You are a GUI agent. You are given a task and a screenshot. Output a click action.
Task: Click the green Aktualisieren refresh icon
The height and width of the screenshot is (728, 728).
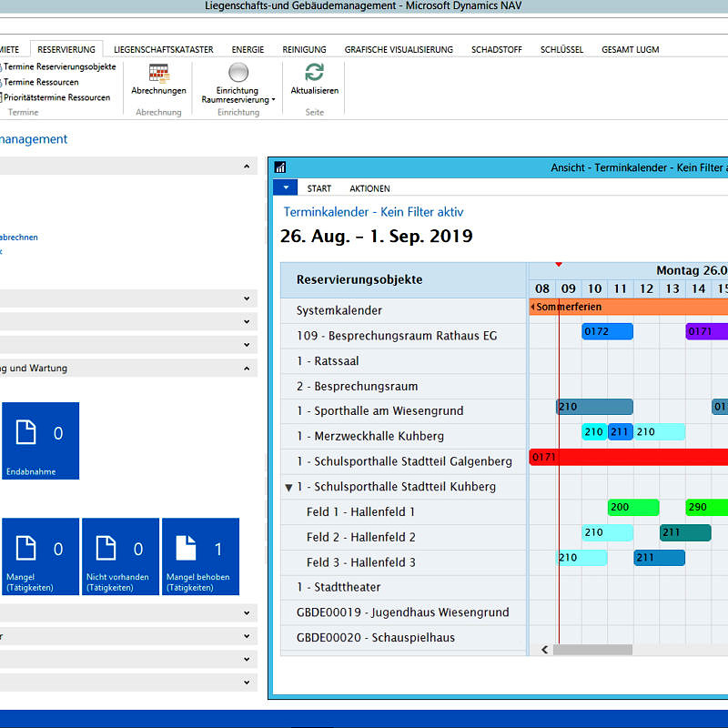tap(314, 73)
